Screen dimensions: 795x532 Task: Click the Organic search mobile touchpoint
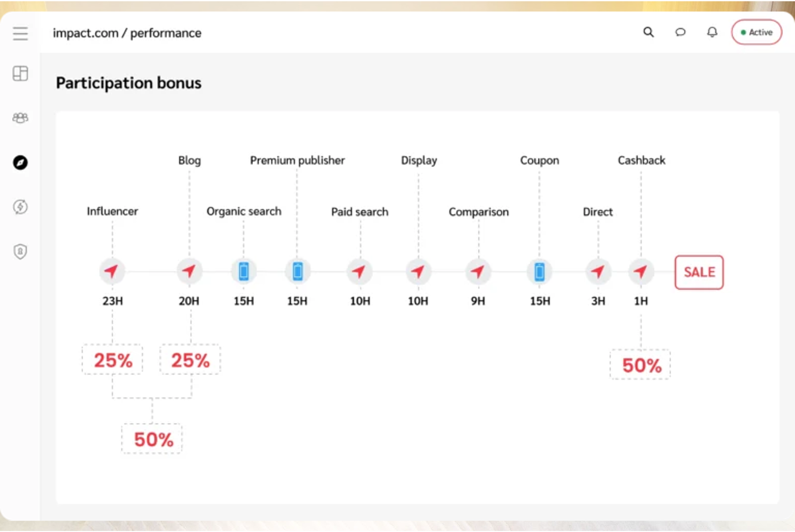click(x=244, y=271)
